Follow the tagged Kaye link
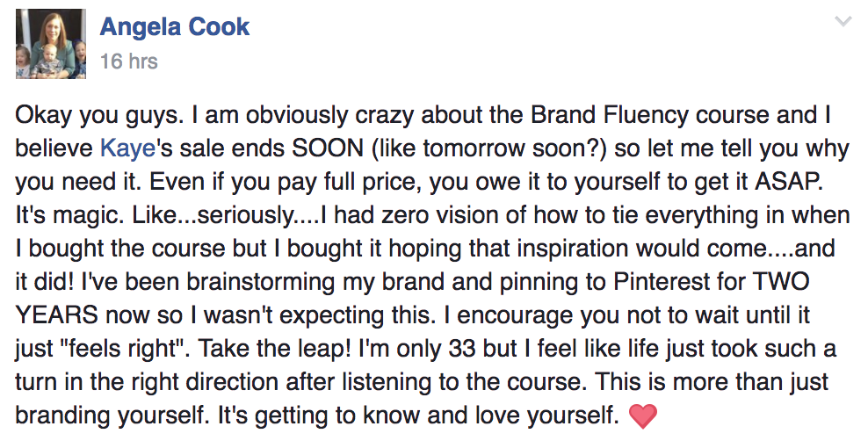This screenshot has height=448, width=868. click(127, 149)
